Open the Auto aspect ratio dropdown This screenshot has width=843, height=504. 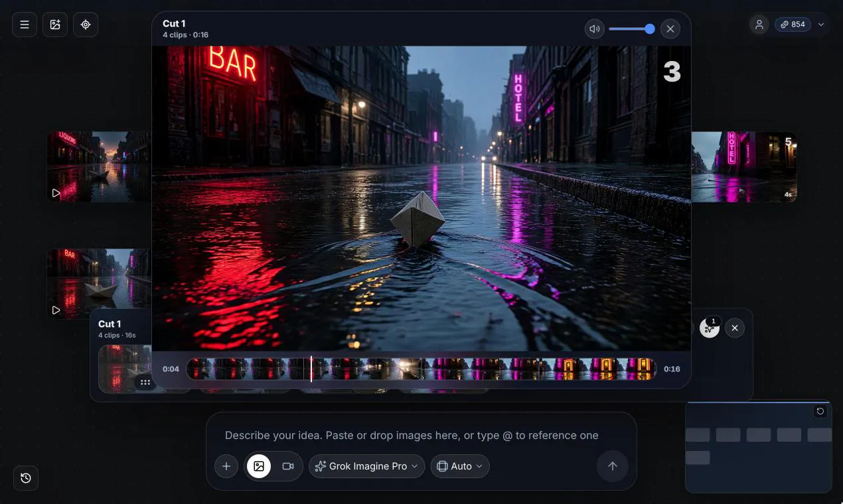coord(460,466)
